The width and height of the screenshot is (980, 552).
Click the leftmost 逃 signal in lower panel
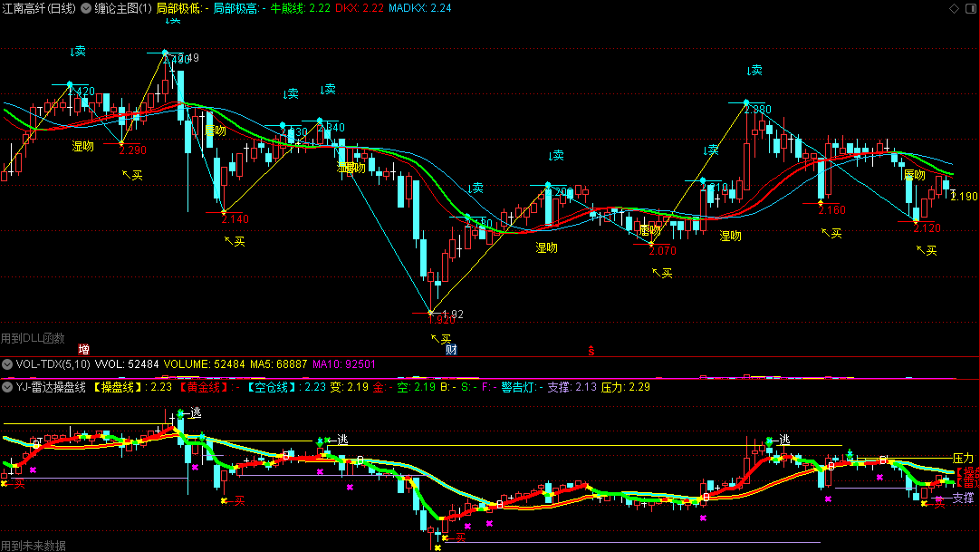(196, 412)
